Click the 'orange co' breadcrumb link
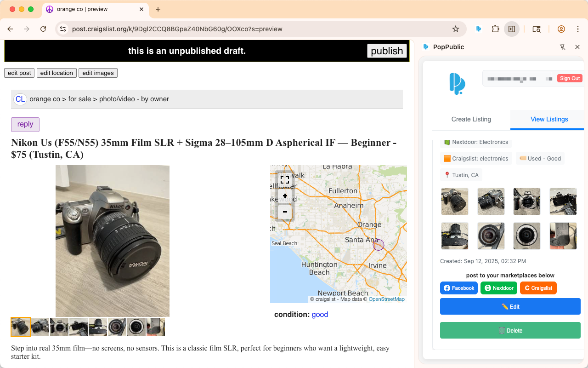The height and width of the screenshot is (368, 588). point(45,99)
